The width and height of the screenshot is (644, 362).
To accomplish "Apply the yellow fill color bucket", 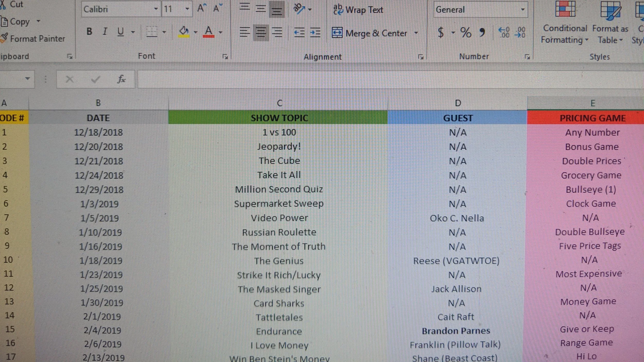I will tap(184, 32).
